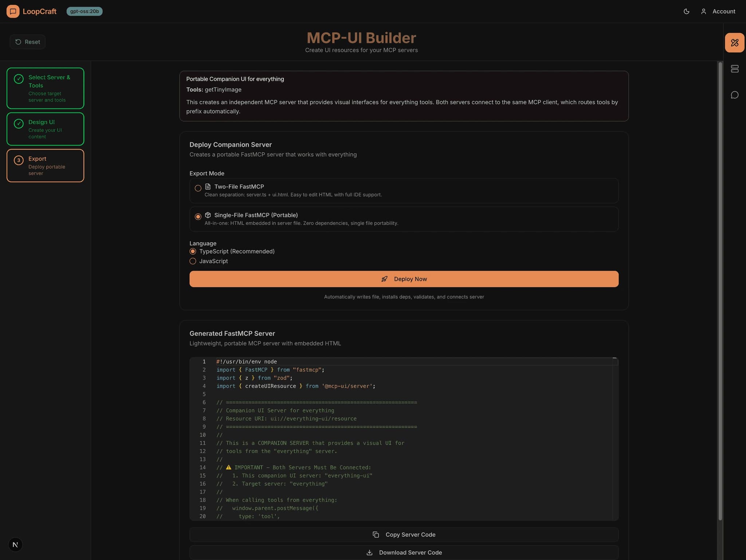This screenshot has height=560, width=746.
Task: Open the servers panel icon
Action: [734, 69]
